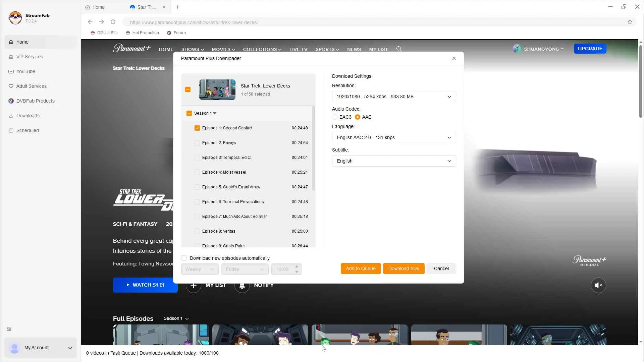Toggle the Season 1 checkbox
This screenshot has width=644, height=362.
[x=189, y=113]
